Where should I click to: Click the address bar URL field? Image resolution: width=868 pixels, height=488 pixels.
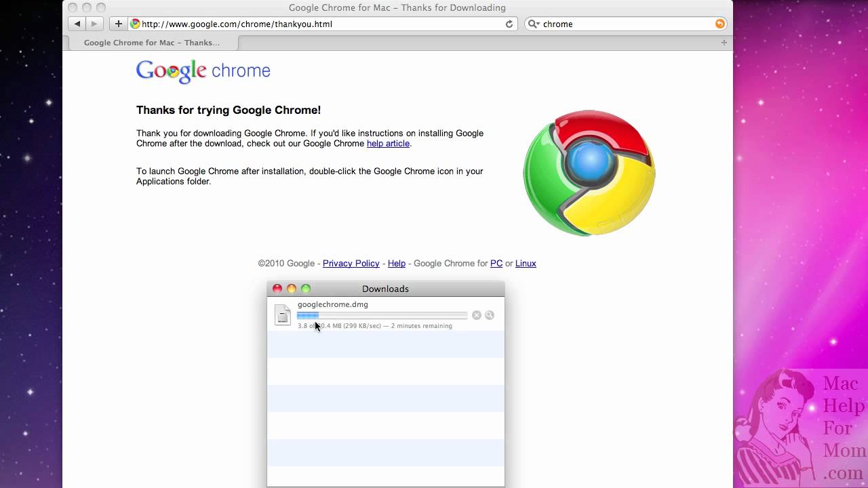click(321, 24)
